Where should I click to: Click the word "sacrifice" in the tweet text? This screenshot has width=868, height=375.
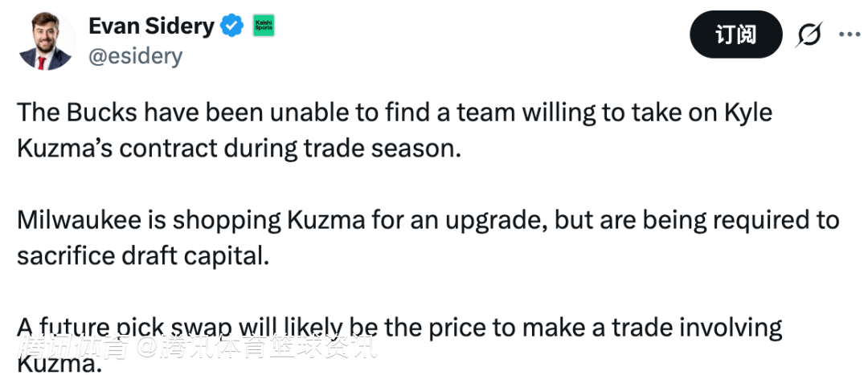coord(65,256)
